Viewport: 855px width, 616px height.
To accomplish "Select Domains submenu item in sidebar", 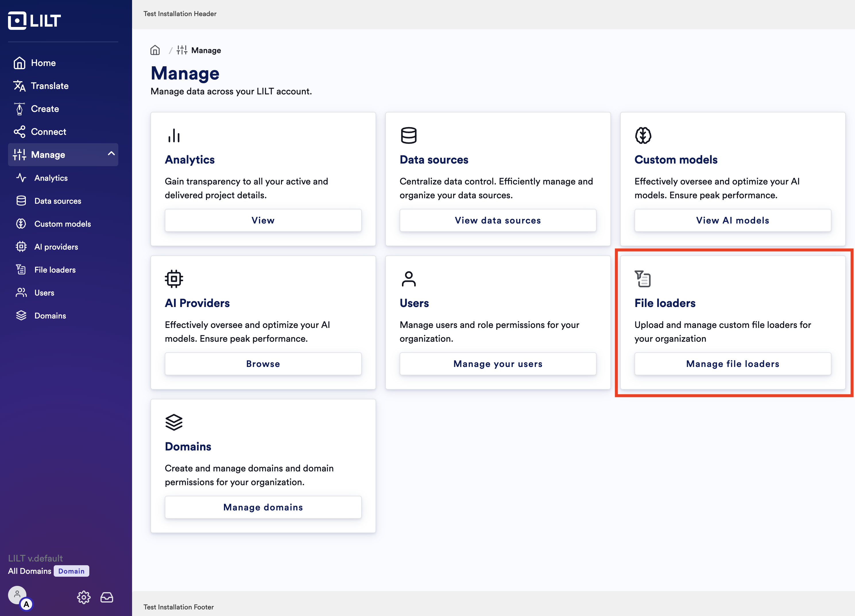I will [x=63, y=316].
